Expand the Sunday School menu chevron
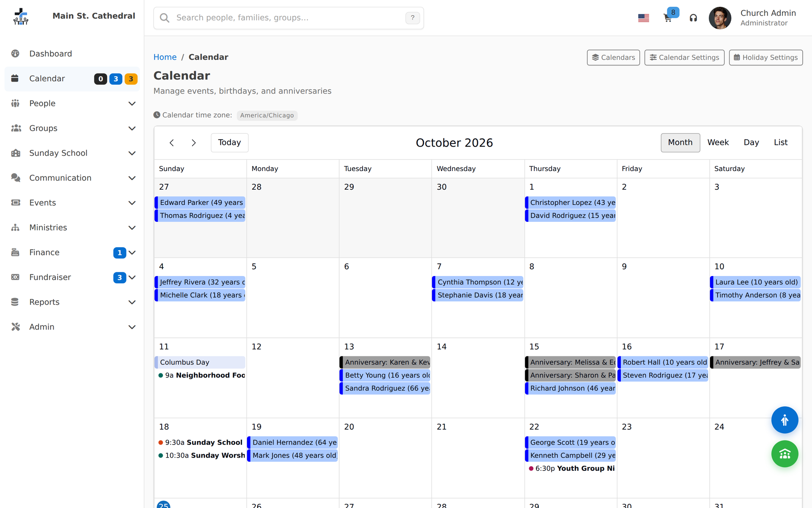812x508 pixels. (132, 153)
